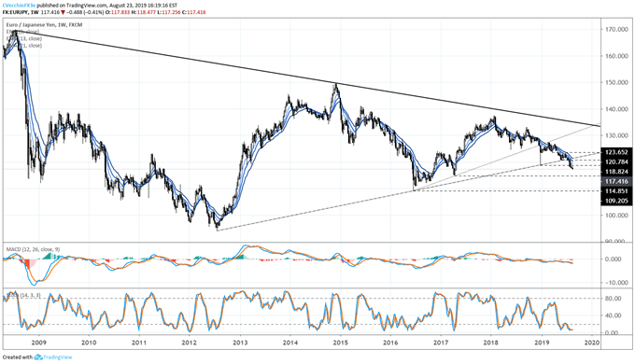Viewport: 635px width, 364px height.
Task: Click the 118.824 price label
Action: (616, 172)
